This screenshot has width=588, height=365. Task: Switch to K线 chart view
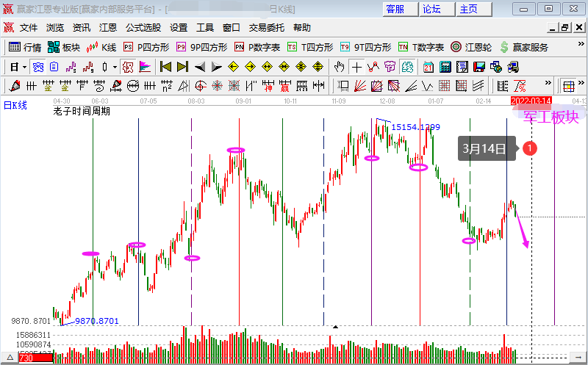coord(101,47)
